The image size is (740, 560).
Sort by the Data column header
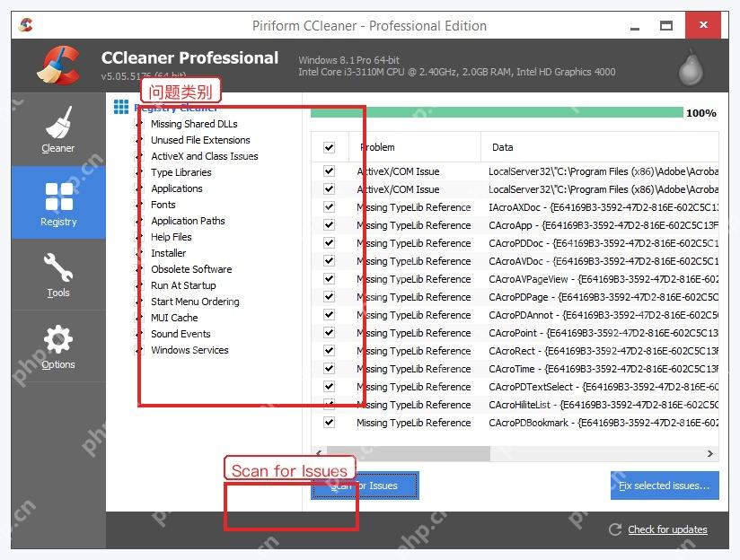point(599,147)
